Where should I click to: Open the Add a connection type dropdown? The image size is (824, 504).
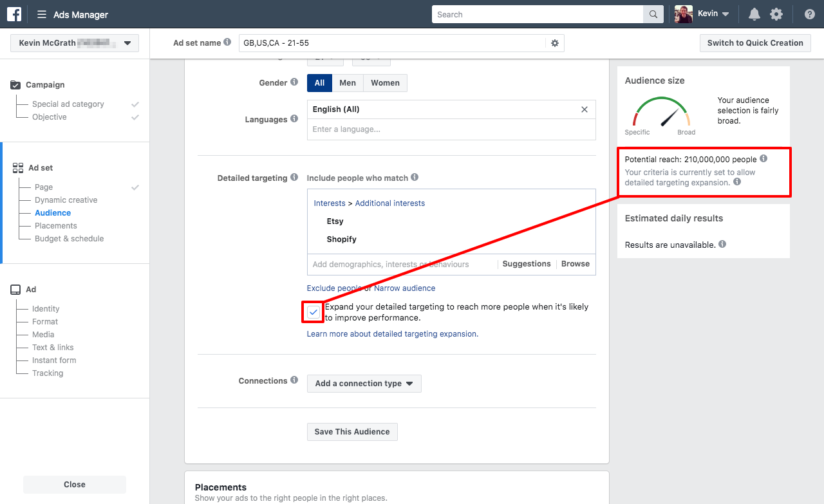(364, 384)
